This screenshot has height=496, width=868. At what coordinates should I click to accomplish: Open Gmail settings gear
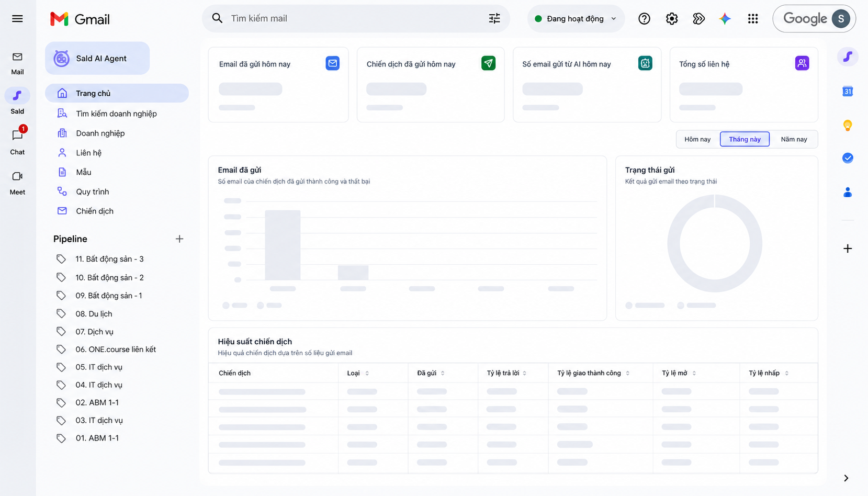tap(672, 19)
